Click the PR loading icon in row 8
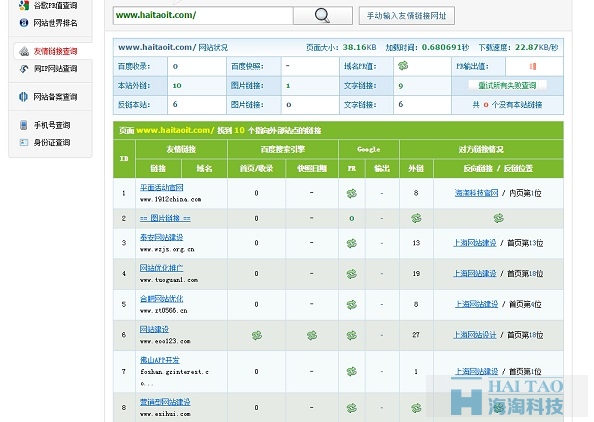Screen dimensions: 594x422 352,408
